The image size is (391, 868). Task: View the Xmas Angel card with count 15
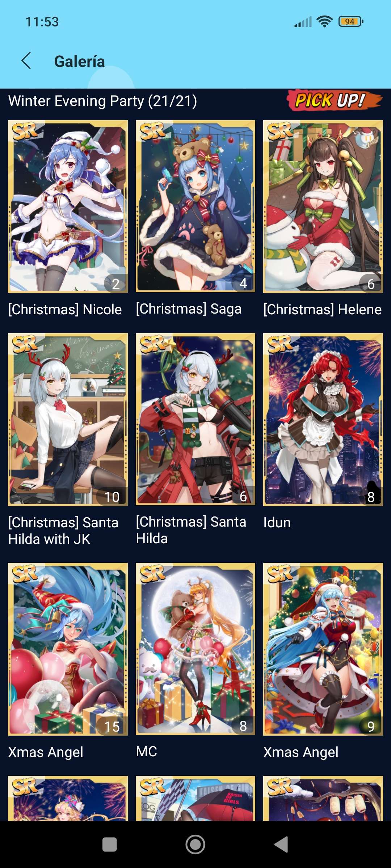pyautogui.click(x=68, y=649)
